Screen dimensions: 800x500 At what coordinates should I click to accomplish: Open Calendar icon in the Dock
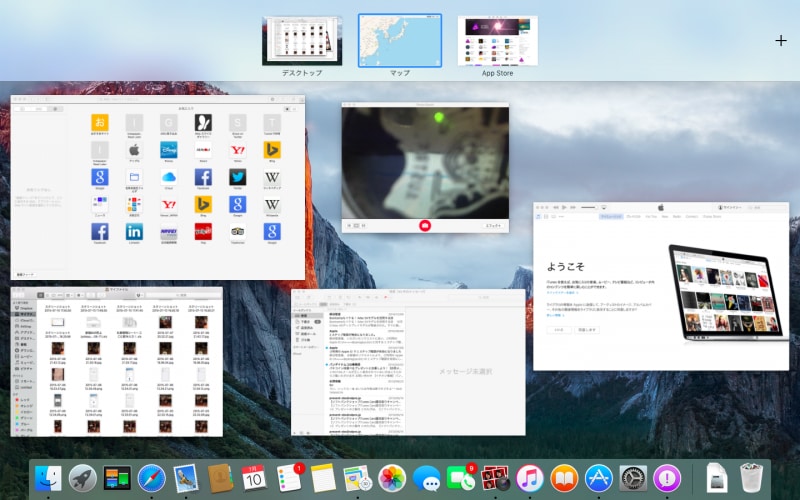click(254, 478)
